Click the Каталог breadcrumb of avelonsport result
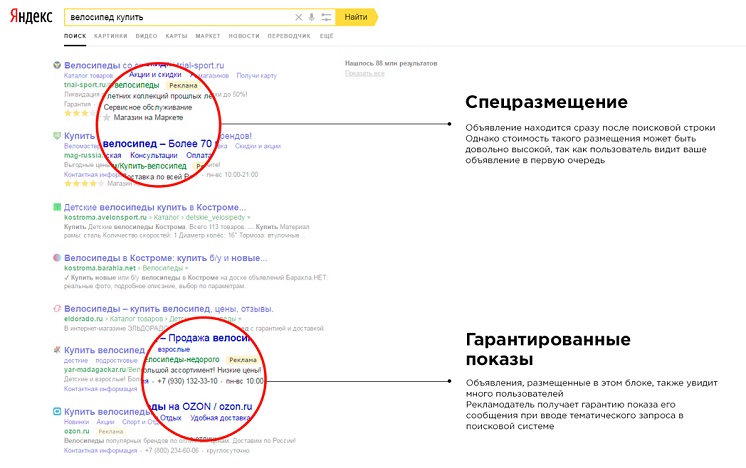746x468 pixels. 167,217
